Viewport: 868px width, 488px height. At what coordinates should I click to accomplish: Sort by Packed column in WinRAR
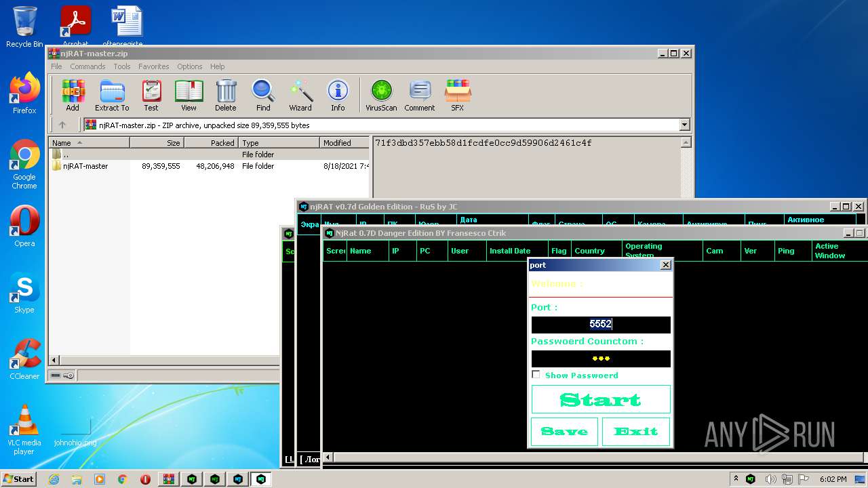[211, 142]
